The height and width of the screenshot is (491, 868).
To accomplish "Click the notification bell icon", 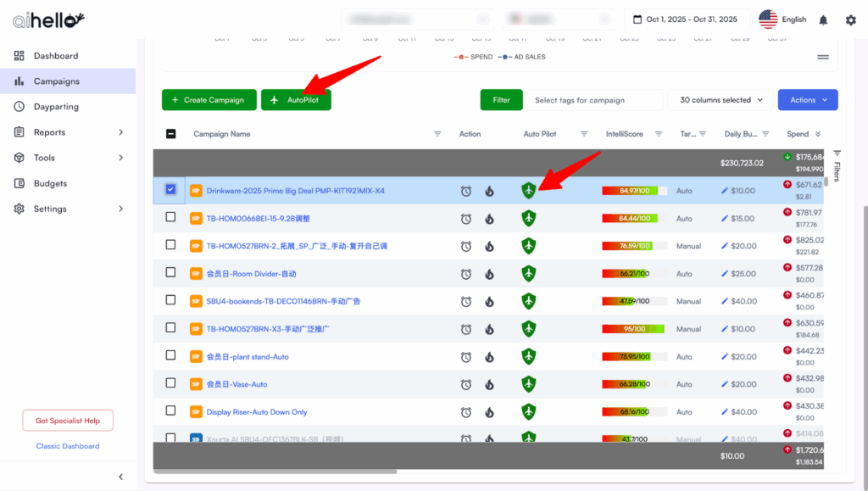I will 823,20.
